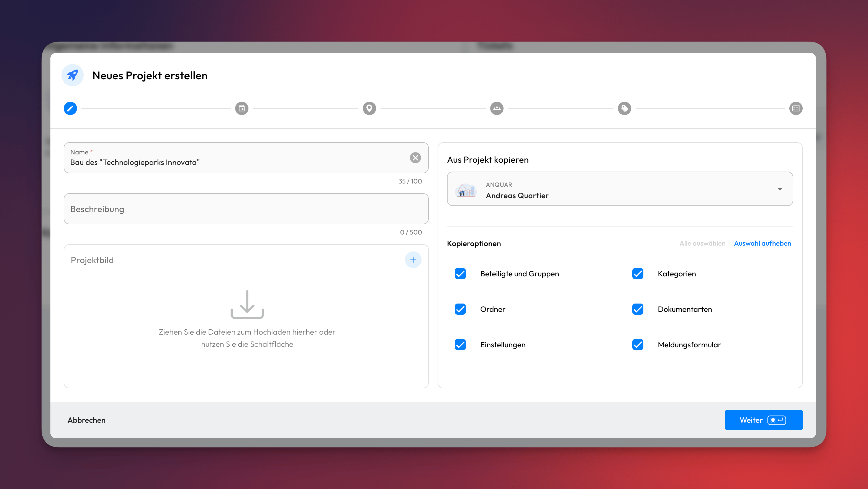The width and height of the screenshot is (868, 489).
Task: Jump to the location pin step
Action: 369,108
